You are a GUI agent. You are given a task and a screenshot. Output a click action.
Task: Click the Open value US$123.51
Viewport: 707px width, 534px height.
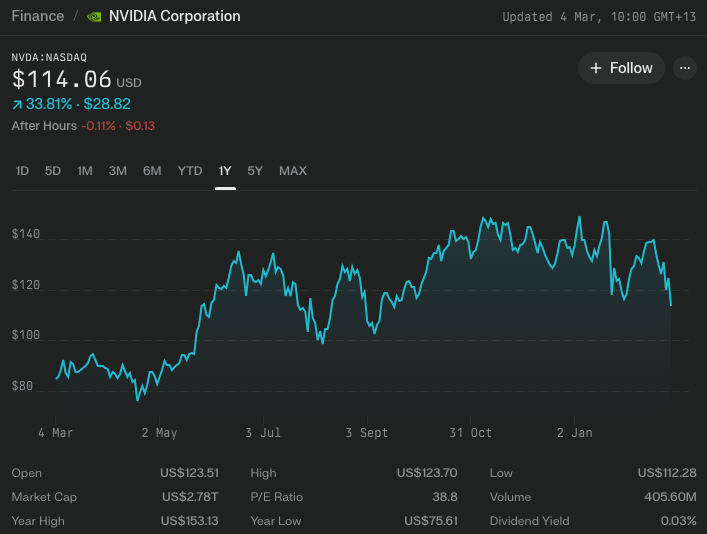(x=189, y=473)
